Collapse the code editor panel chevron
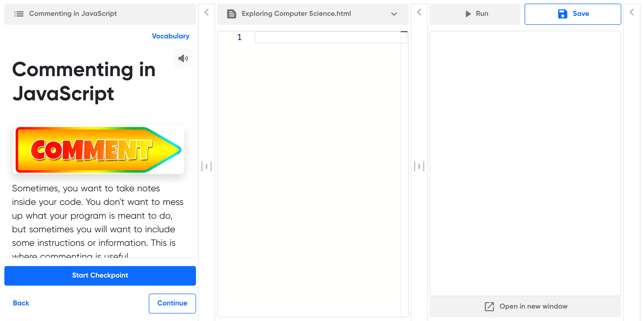 click(x=419, y=13)
